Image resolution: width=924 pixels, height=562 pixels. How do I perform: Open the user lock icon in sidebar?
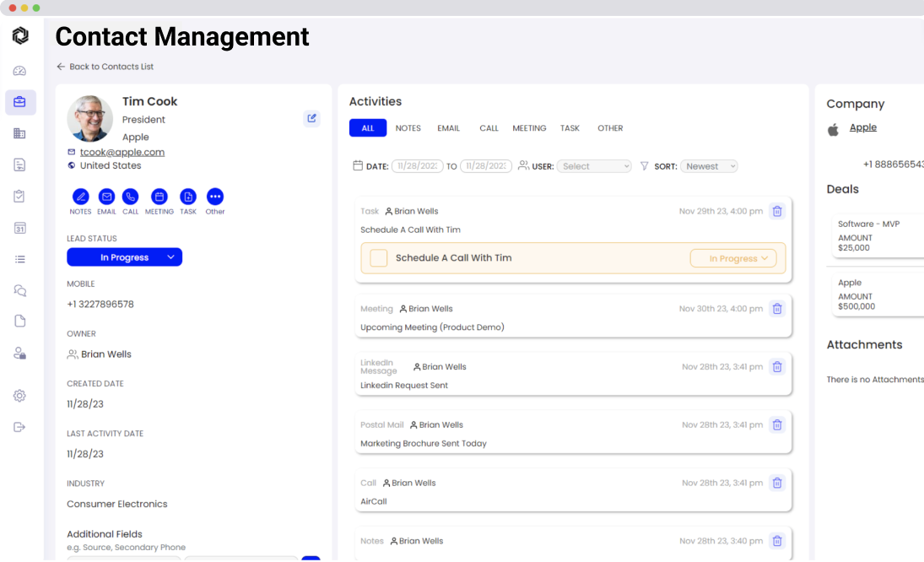pyautogui.click(x=19, y=353)
